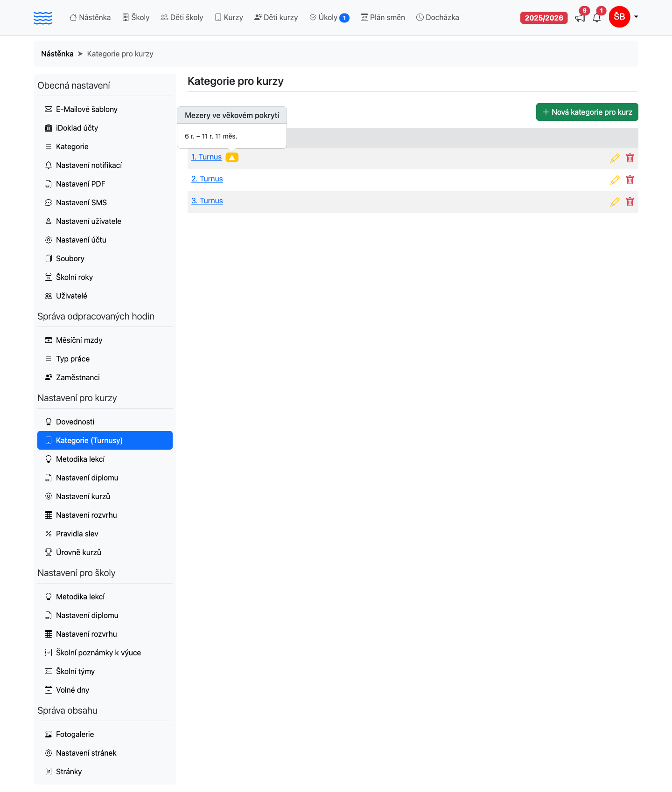Click Nová kategorie pro kurz button
The height and width of the screenshot is (792, 672).
click(x=587, y=112)
